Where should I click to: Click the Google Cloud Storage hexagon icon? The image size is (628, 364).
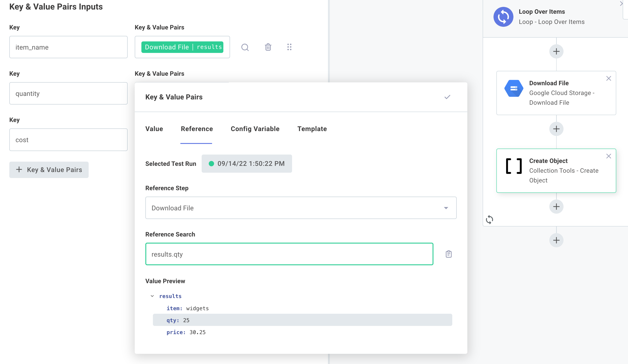click(x=514, y=88)
